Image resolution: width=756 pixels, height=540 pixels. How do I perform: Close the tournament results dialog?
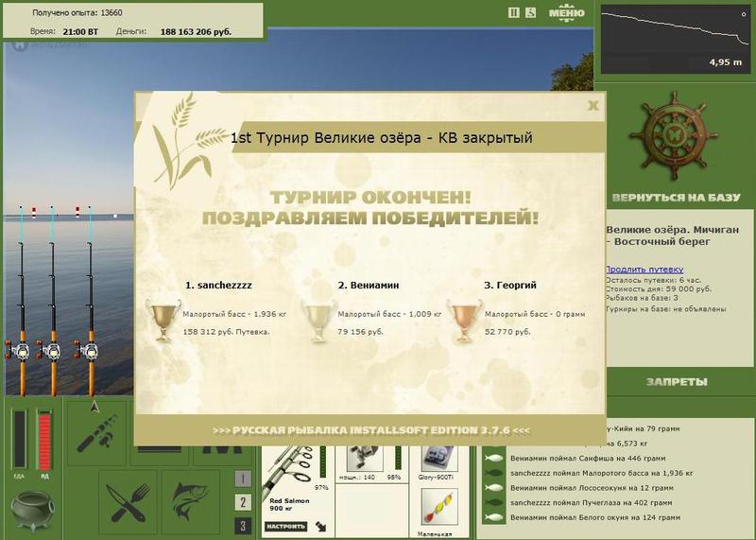click(593, 105)
